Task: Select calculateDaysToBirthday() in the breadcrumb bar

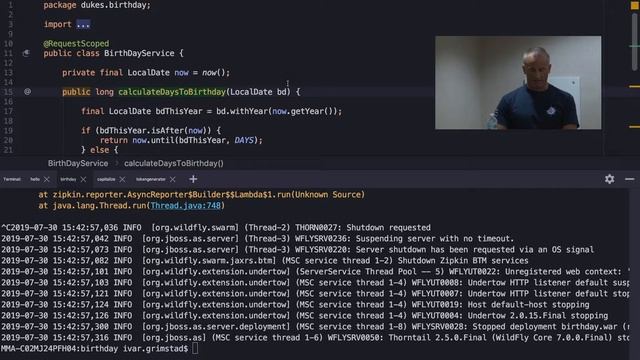Action: [x=174, y=163]
